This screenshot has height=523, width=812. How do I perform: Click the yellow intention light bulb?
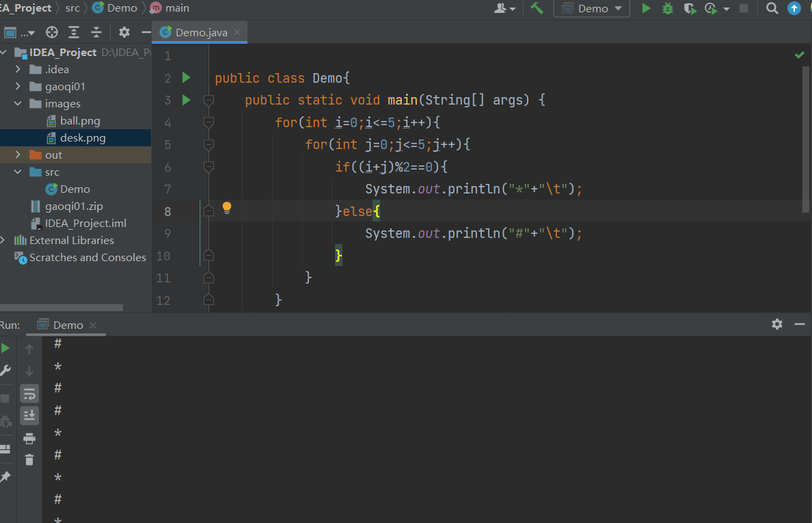tap(227, 208)
